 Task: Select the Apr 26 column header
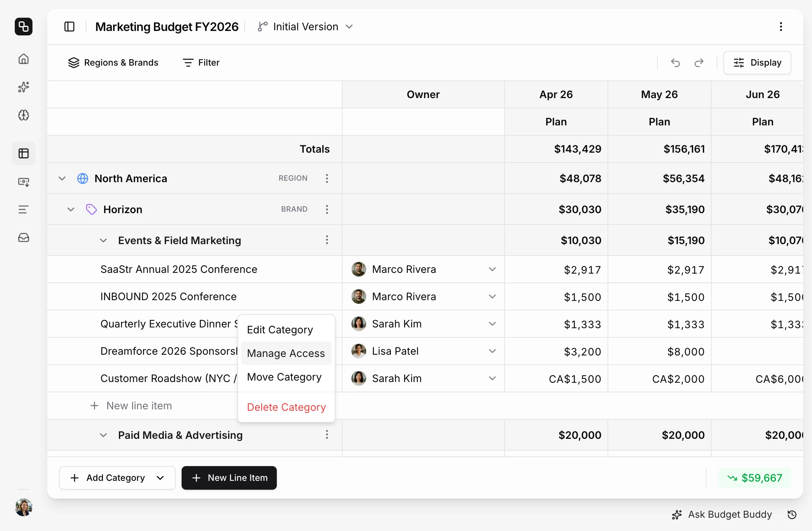(556, 94)
